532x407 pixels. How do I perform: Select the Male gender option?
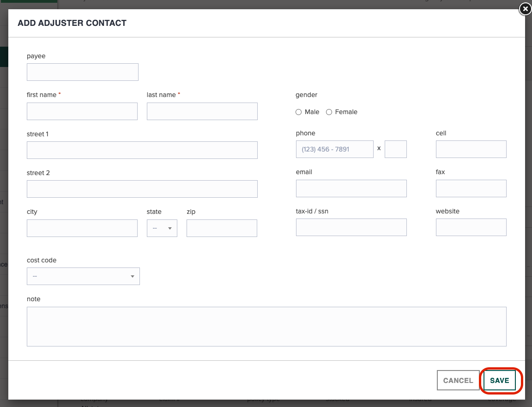pos(299,112)
